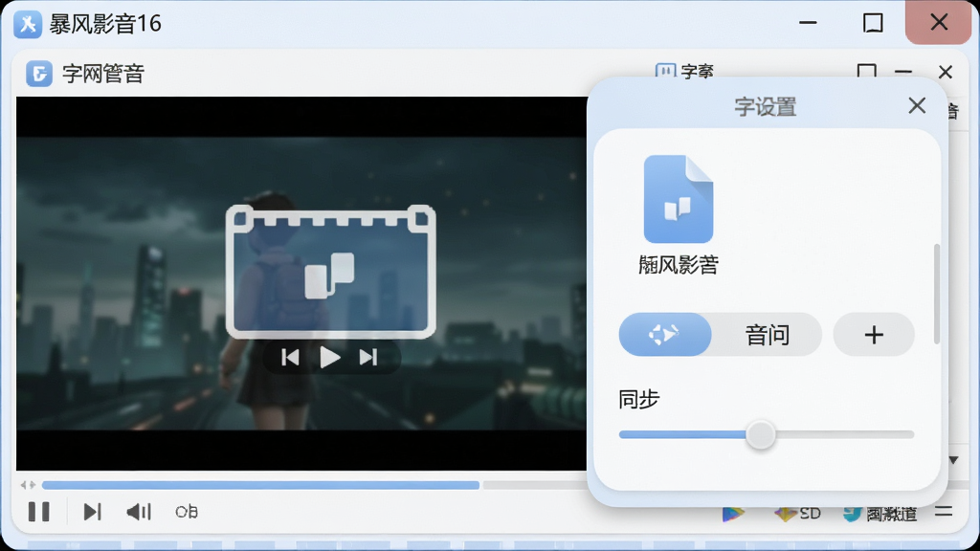Minimize the 暴风影音16 main window
The height and width of the screenshot is (551, 980).
808,23
